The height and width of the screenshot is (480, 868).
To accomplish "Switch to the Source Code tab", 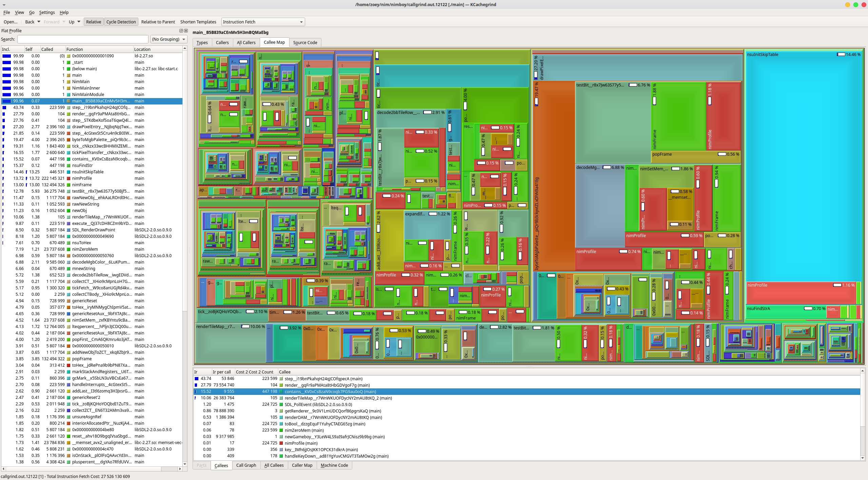I will tap(305, 42).
